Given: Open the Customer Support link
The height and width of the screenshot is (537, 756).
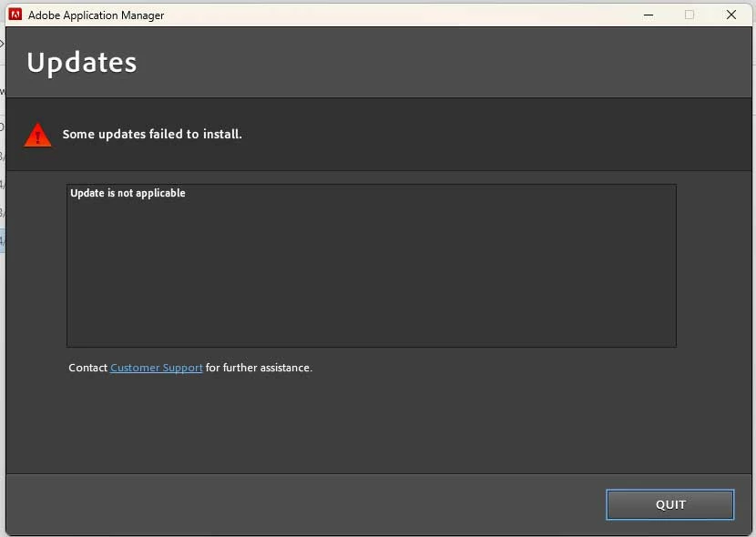Looking at the screenshot, I should (x=157, y=368).
